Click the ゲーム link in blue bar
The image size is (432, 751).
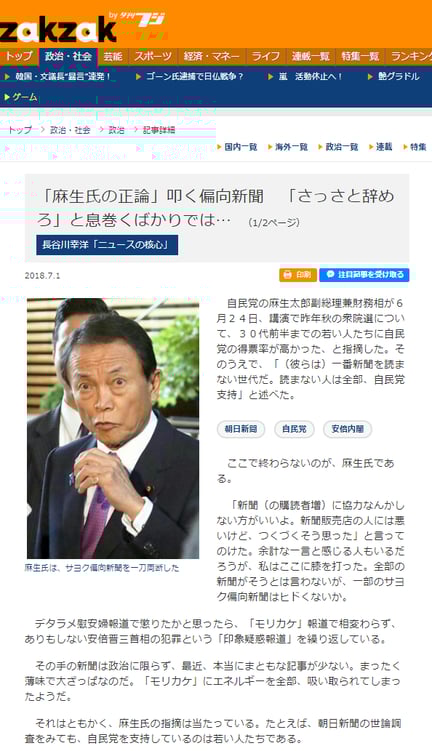(25, 97)
